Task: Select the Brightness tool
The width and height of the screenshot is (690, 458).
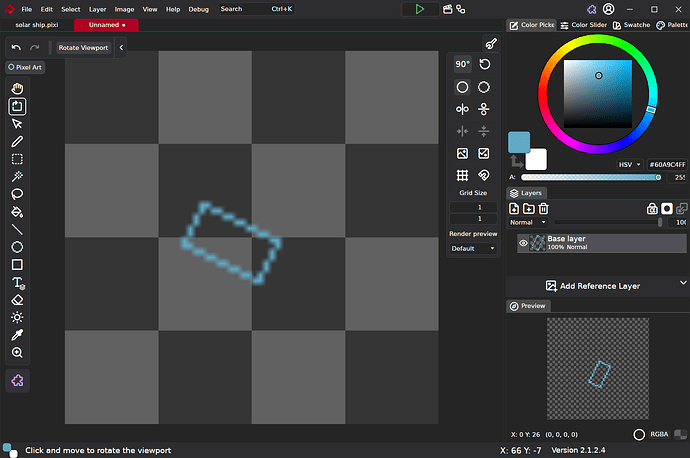Action: coord(17,317)
